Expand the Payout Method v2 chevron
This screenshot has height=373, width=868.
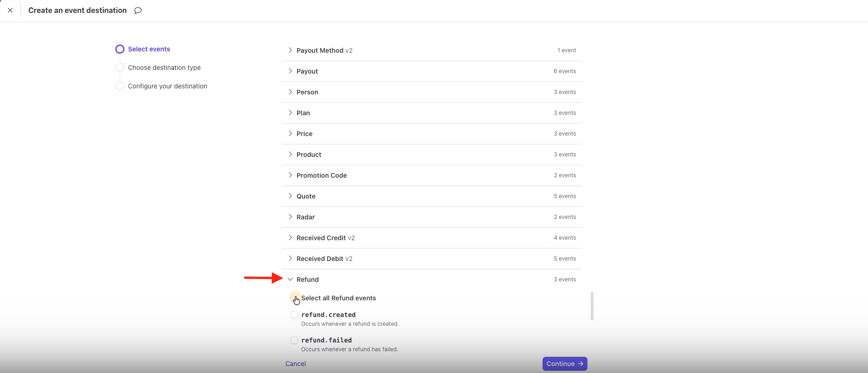click(x=290, y=50)
